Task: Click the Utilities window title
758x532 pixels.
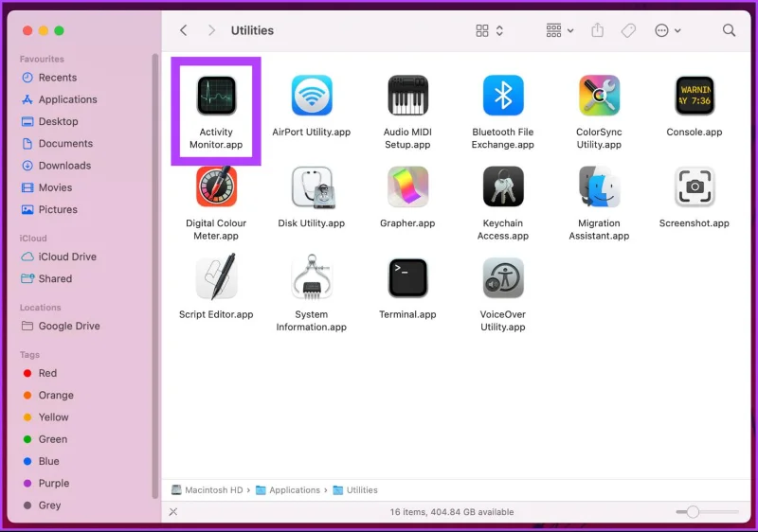Action: 252,30
